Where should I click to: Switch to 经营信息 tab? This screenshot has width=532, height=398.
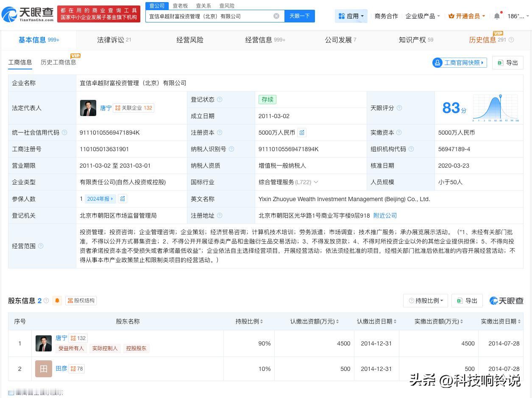point(265,40)
